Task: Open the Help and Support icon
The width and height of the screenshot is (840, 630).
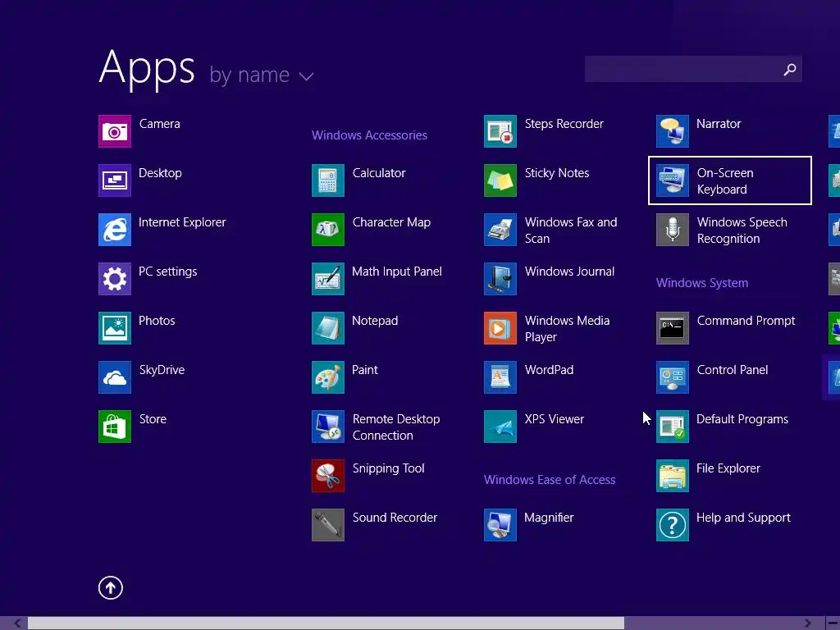Action: point(673,526)
